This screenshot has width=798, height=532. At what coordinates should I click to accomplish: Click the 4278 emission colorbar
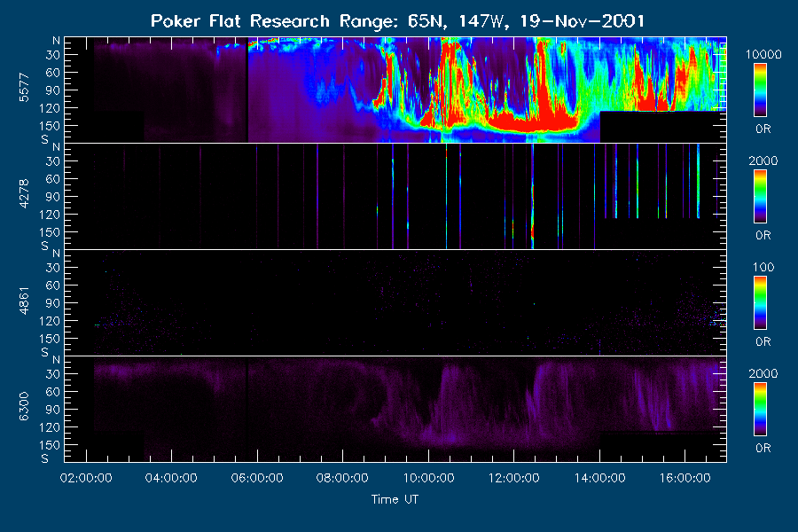pos(761,197)
